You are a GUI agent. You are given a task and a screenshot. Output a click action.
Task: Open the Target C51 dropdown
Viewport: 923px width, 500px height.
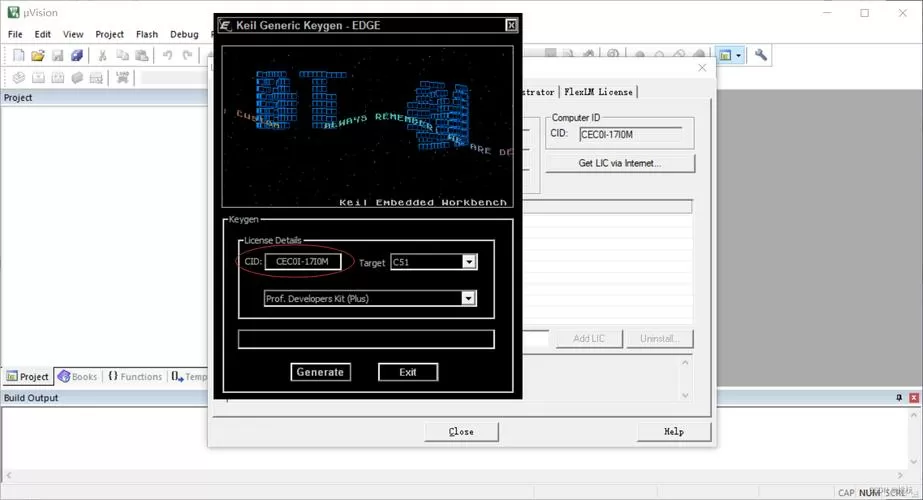(x=469, y=262)
